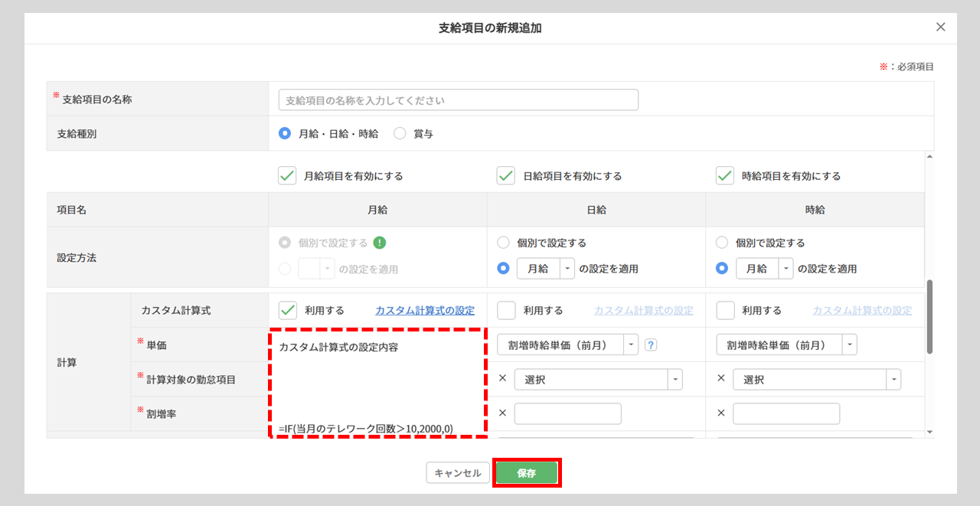
Task: Toggle 月給項目を有効にする checkbox
Action: coord(287,175)
